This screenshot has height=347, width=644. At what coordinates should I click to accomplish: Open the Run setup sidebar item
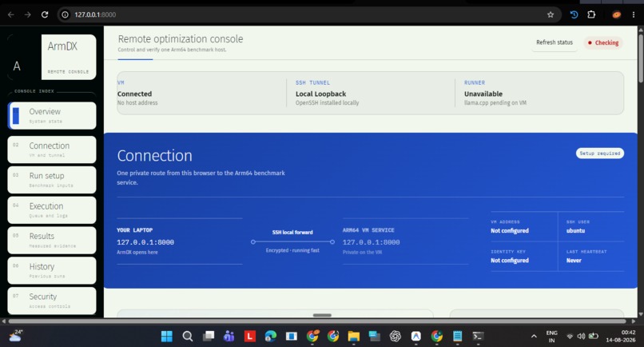(52, 180)
